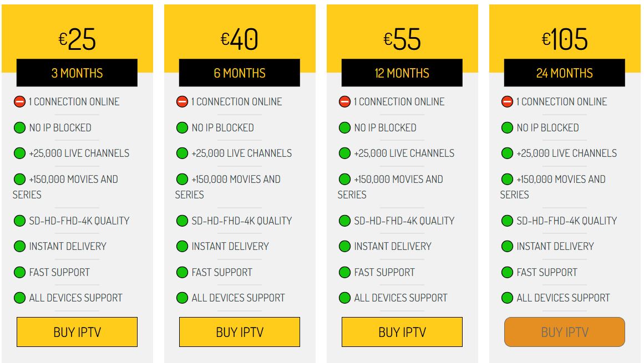The image size is (644, 363).
Task: Click the green LIVE CHANNELS icon in 12 Months plan
Action: 344,154
